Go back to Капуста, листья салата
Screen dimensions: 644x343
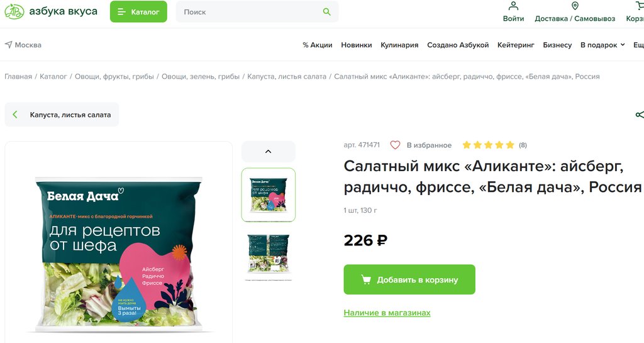tap(62, 115)
